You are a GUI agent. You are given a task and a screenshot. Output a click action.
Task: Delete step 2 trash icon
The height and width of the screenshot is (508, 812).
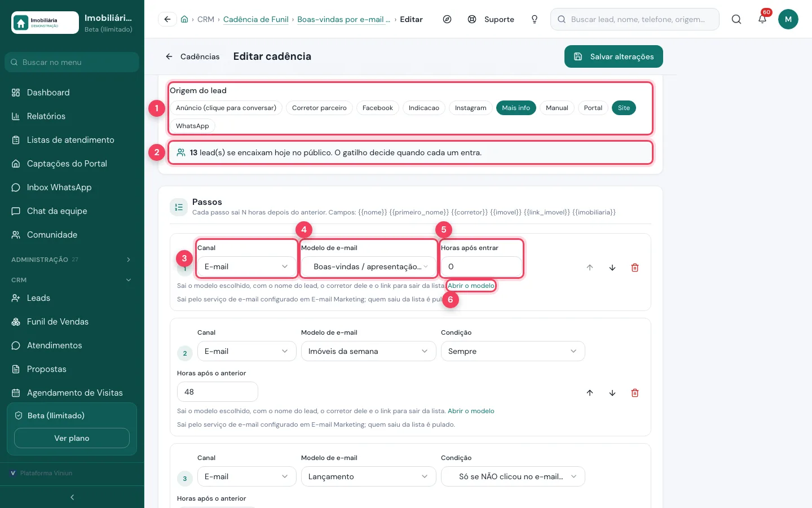pyautogui.click(x=635, y=393)
